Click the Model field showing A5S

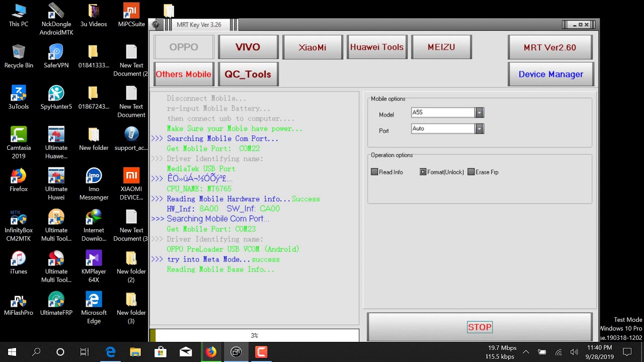pos(443,113)
